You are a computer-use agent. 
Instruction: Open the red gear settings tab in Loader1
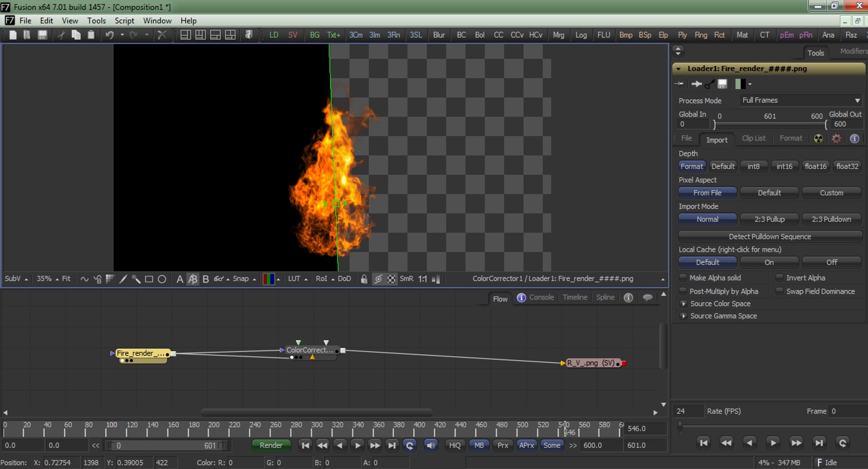pyautogui.click(x=836, y=139)
